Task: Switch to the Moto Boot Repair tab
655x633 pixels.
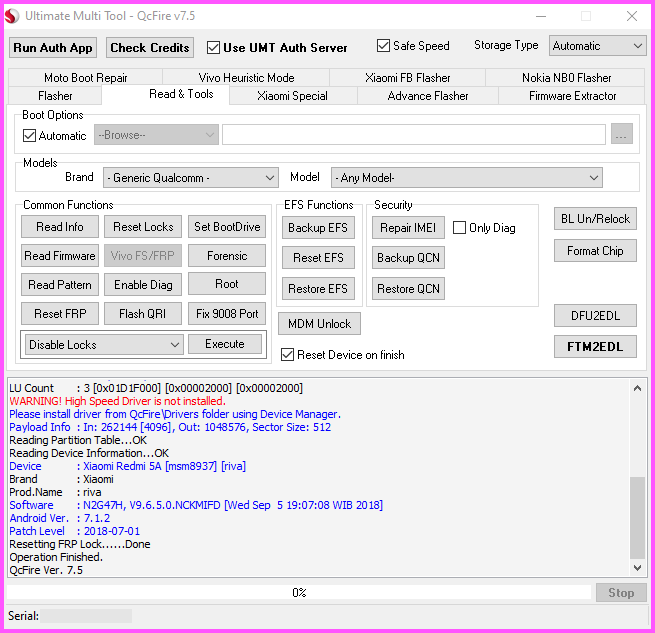Action: click(x=86, y=78)
